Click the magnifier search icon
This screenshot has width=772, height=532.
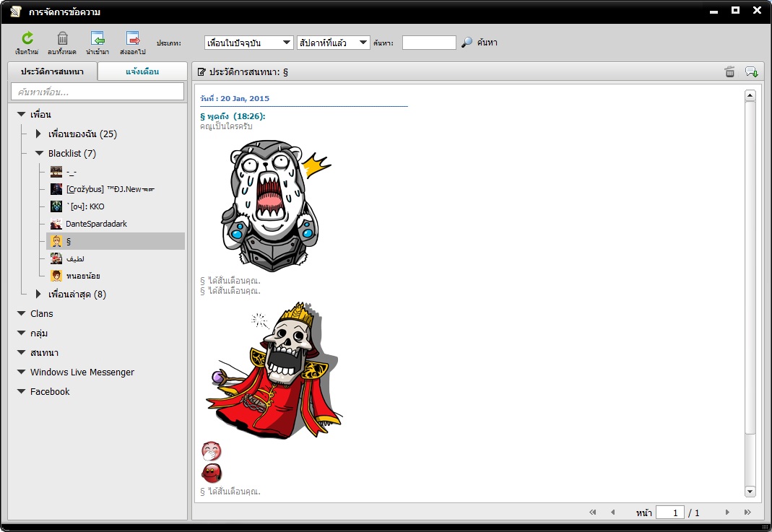467,43
